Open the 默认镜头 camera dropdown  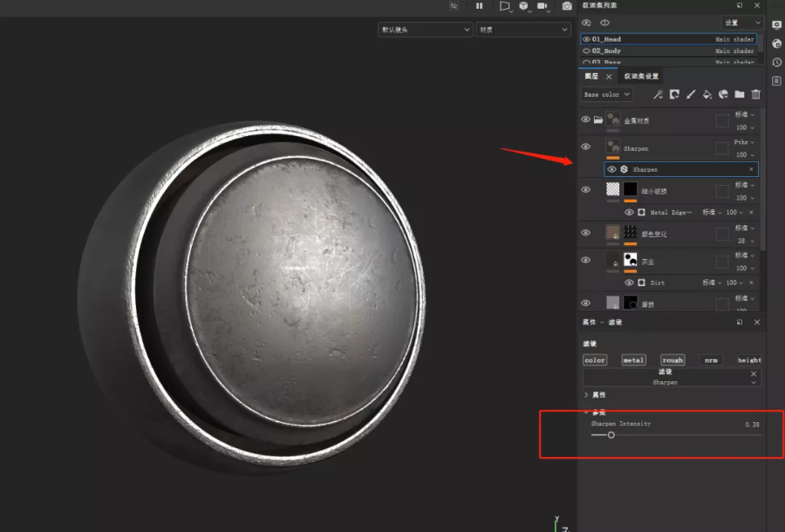click(x=425, y=30)
